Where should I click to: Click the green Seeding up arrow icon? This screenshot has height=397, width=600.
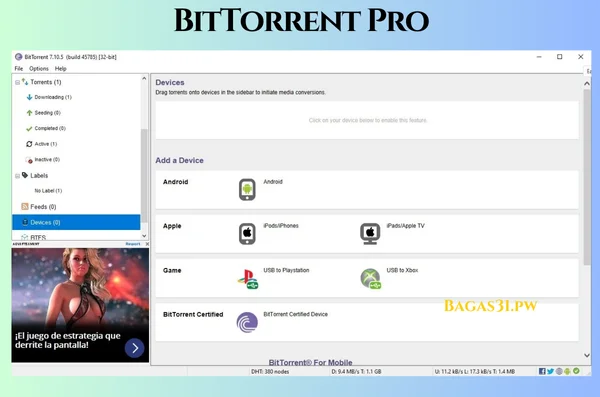point(29,113)
